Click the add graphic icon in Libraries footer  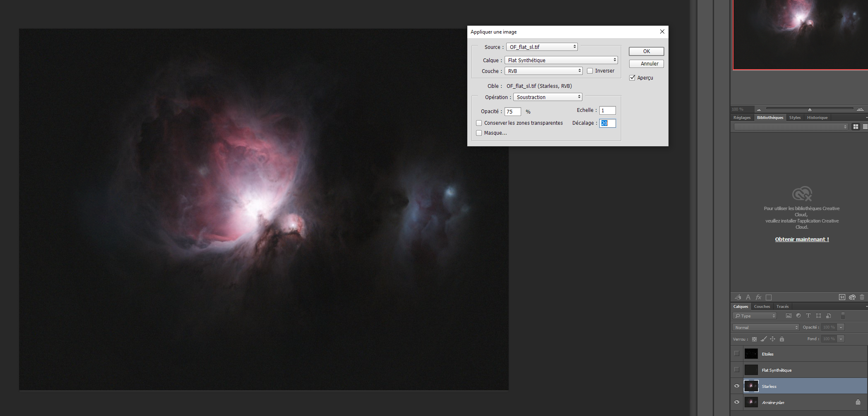click(738, 297)
